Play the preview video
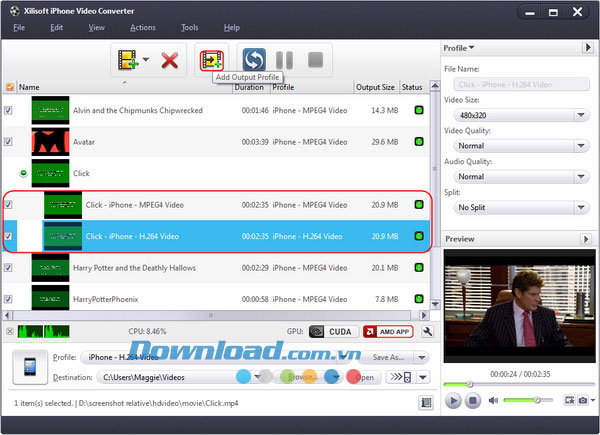 [x=453, y=400]
